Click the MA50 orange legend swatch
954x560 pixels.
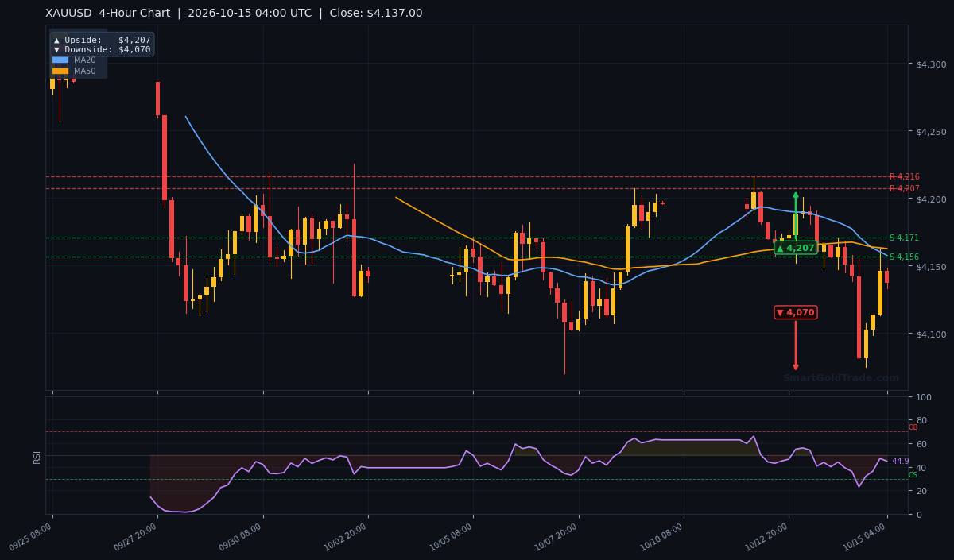60,71
